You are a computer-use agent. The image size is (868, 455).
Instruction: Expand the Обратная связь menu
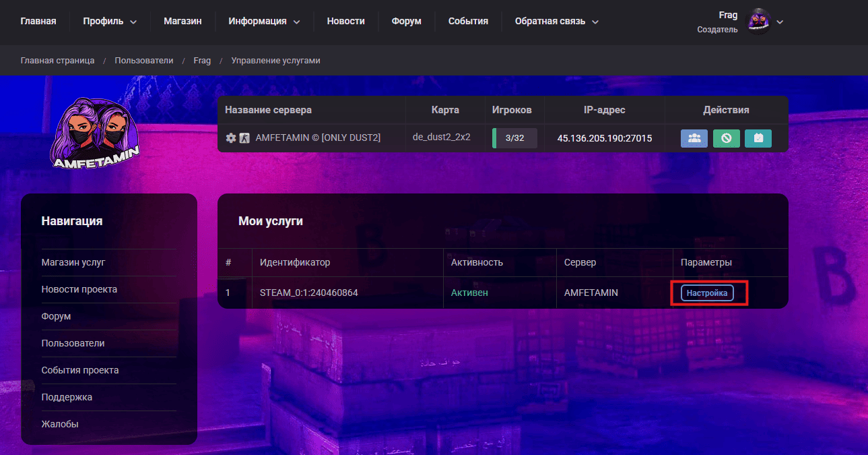[x=557, y=21]
